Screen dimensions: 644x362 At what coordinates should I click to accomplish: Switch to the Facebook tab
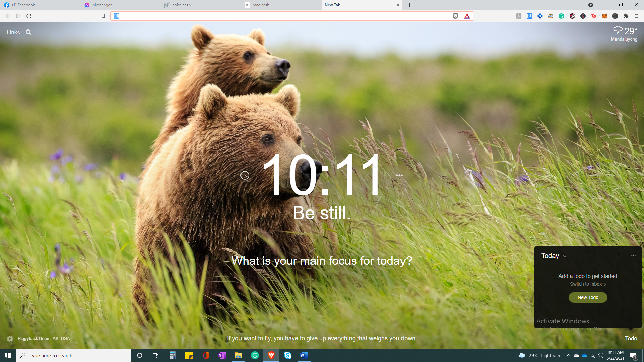click(x=40, y=5)
